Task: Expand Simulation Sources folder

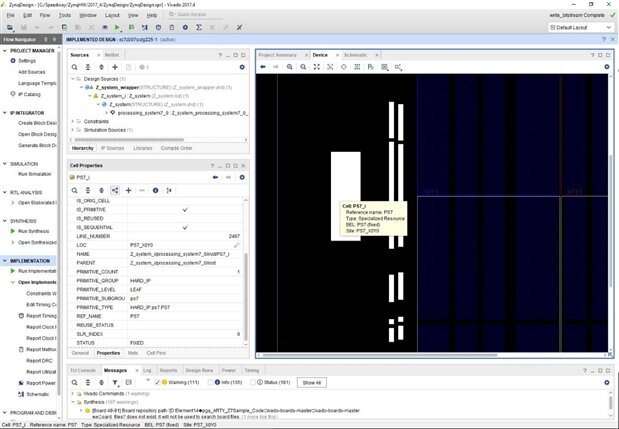Action: click(x=73, y=130)
